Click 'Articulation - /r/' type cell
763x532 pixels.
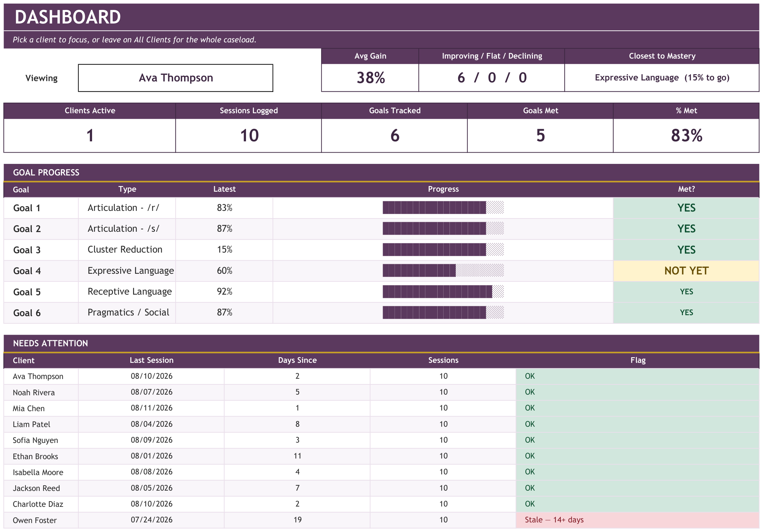tap(127, 208)
